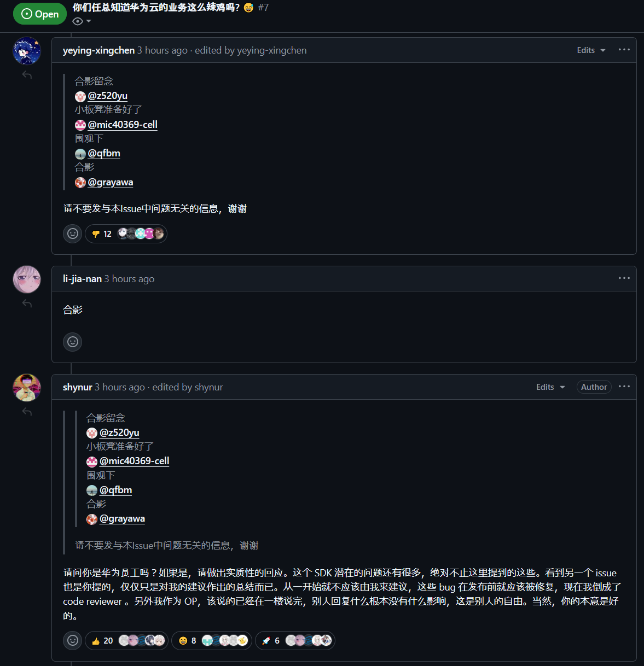Open @mic40369-cell mention in first comment

(x=123, y=125)
